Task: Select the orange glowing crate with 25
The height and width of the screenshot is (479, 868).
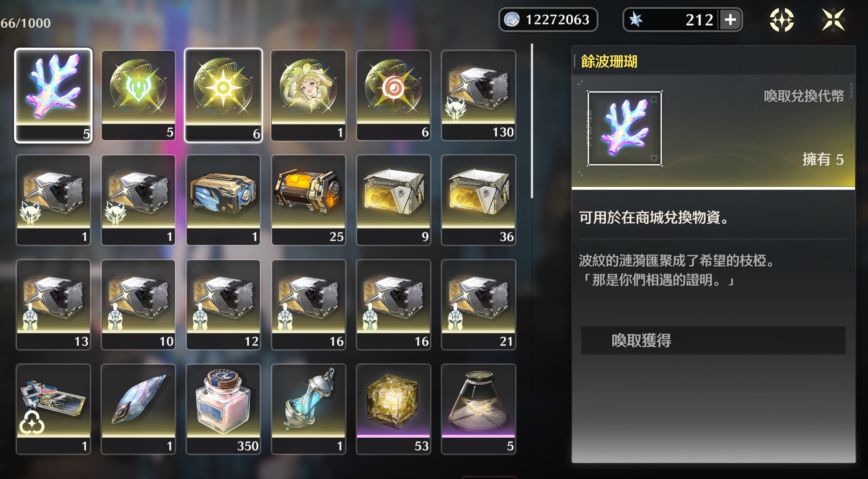Action: point(308,200)
